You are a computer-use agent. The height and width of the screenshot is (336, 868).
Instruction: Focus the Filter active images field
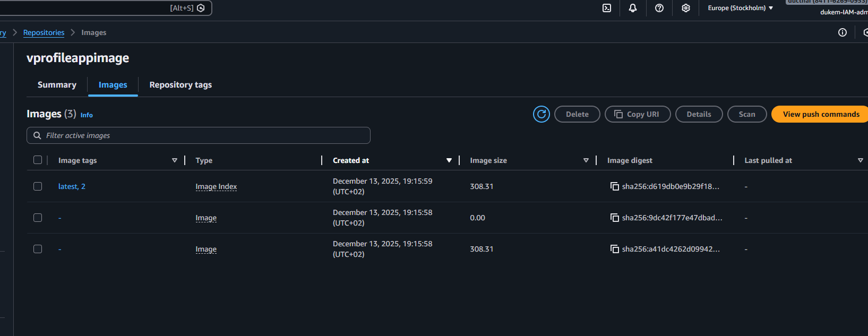coord(199,135)
